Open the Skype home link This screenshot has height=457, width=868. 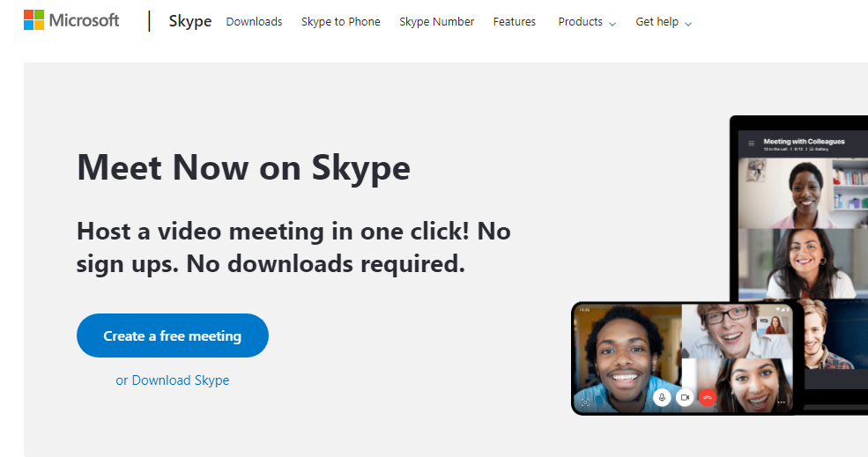[189, 21]
